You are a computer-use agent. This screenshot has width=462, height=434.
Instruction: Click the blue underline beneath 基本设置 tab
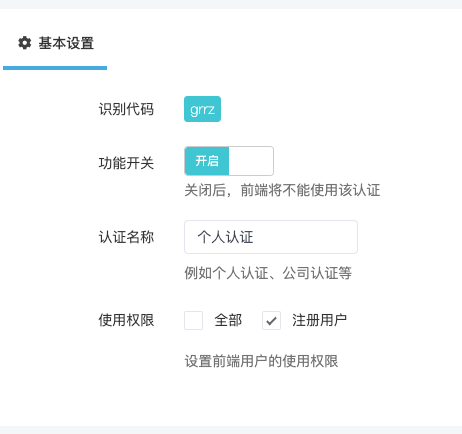[55, 68]
